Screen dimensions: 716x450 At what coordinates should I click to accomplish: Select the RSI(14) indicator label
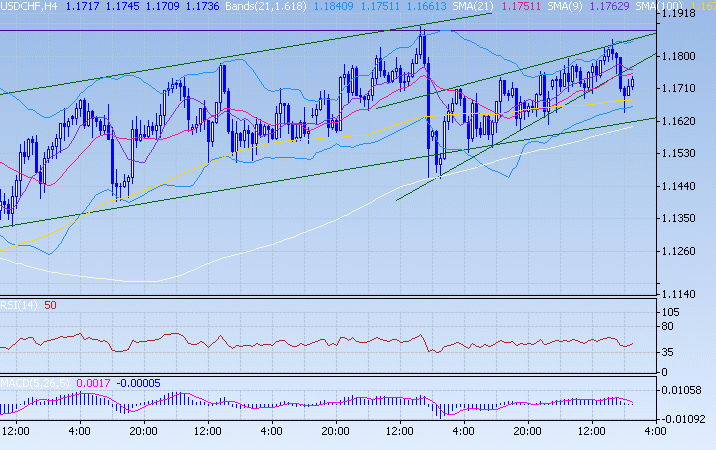pos(18,305)
